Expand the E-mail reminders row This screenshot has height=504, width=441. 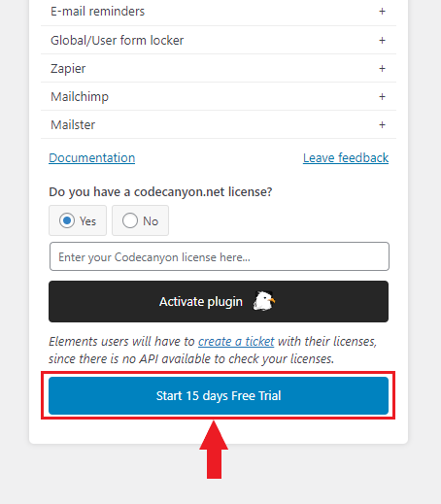tap(219, 12)
